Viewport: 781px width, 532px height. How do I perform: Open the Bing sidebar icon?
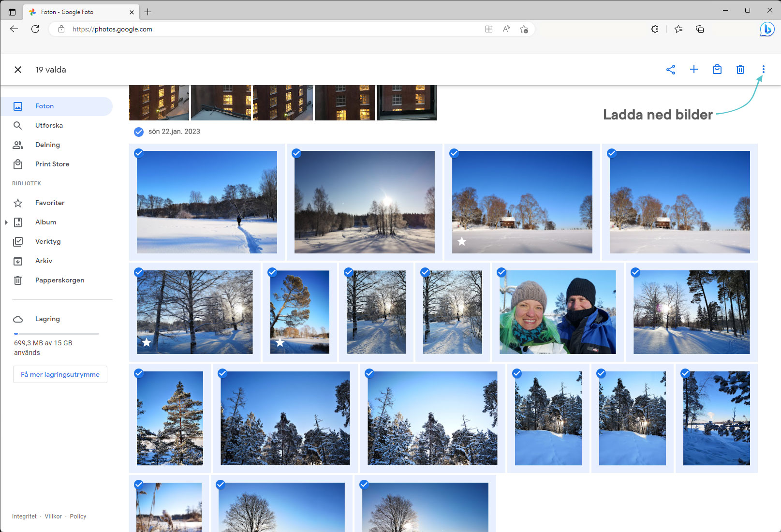(x=766, y=29)
